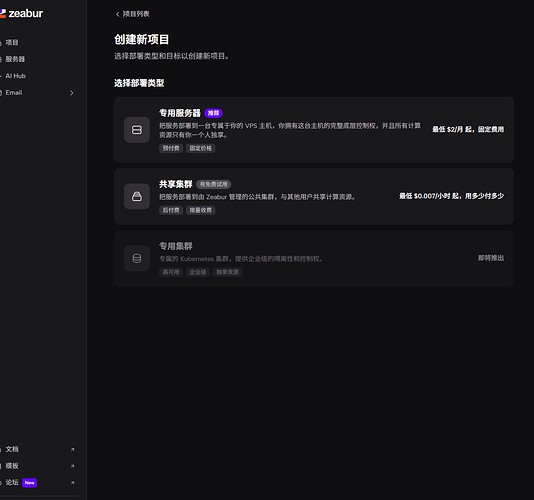Choose the 专用集群 title
Image resolution: width=534 pixels, height=500 pixels.
point(176,246)
